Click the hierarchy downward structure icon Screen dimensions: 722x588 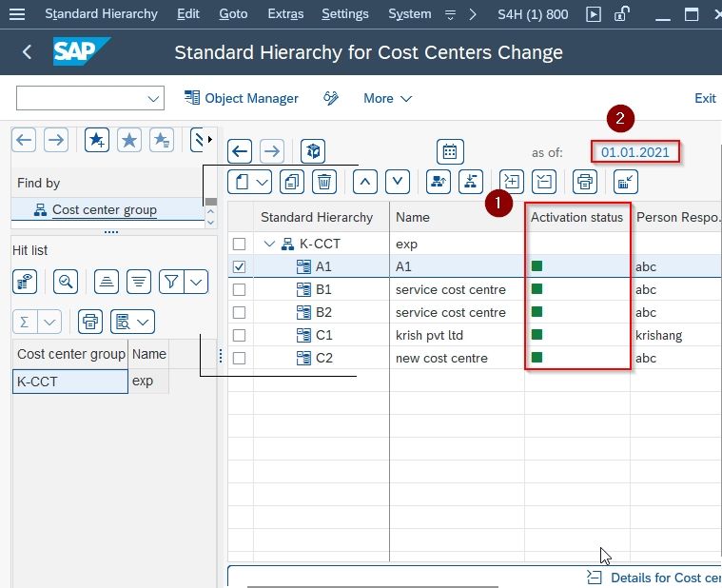coord(471,182)
